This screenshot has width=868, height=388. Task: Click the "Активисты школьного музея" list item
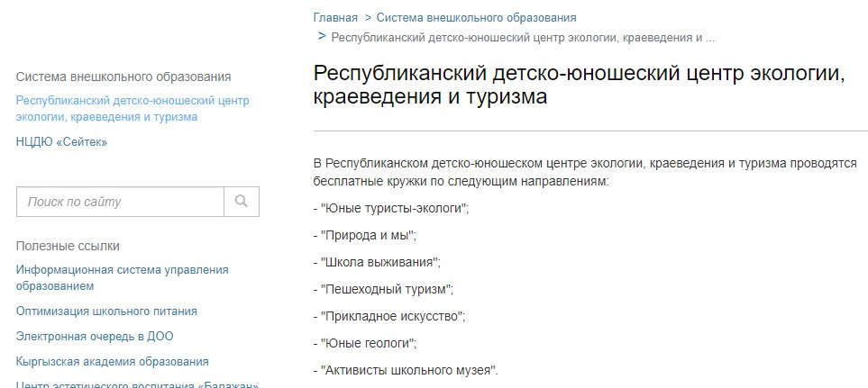pos(406,370)
